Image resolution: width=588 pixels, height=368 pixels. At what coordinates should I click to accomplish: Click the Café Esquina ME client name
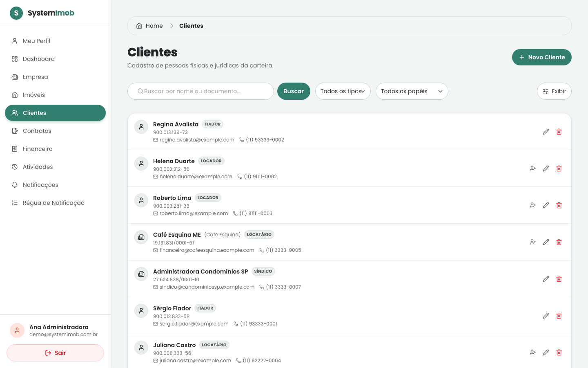coord(177,235)
